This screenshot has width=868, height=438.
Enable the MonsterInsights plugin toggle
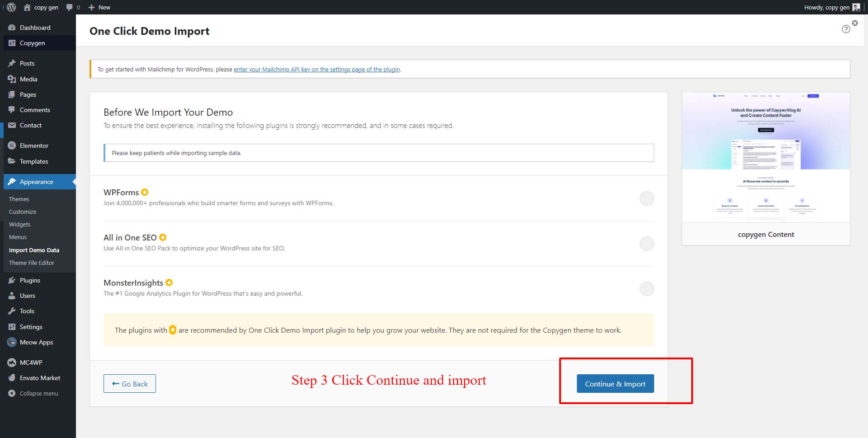647,289
